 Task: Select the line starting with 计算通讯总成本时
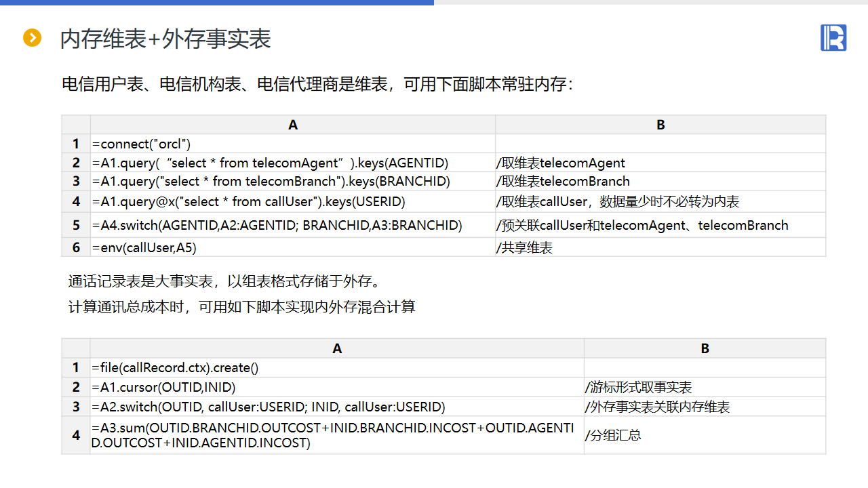[x=242, y=307]
